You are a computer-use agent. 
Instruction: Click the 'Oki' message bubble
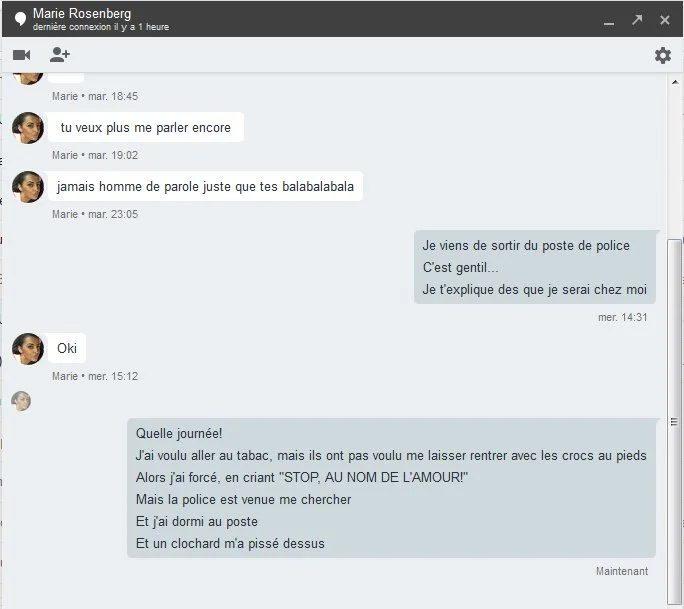pos(67,348)
